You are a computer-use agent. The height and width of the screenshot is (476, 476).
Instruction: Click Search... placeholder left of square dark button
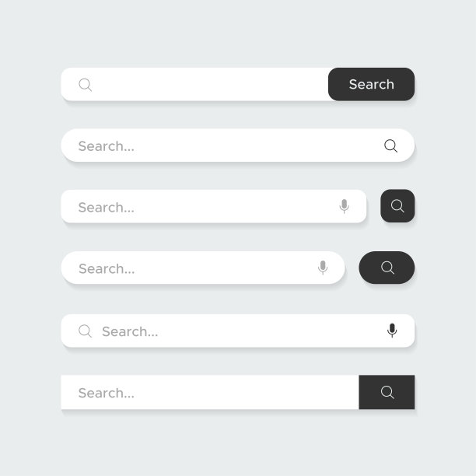pos(107,208)
